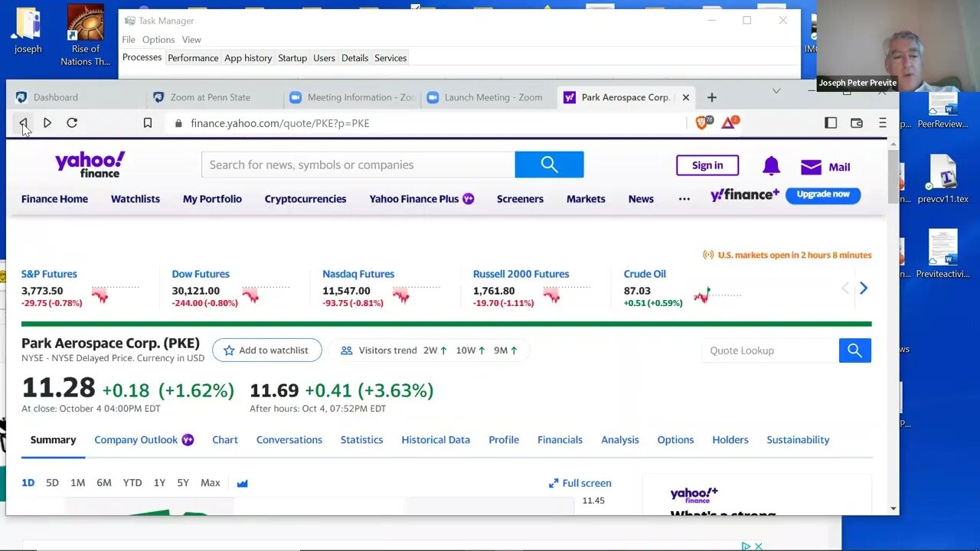This screenshot has width=980, height=551.
Task: Open the browser hamburger menu
Action: coord(883,122)
